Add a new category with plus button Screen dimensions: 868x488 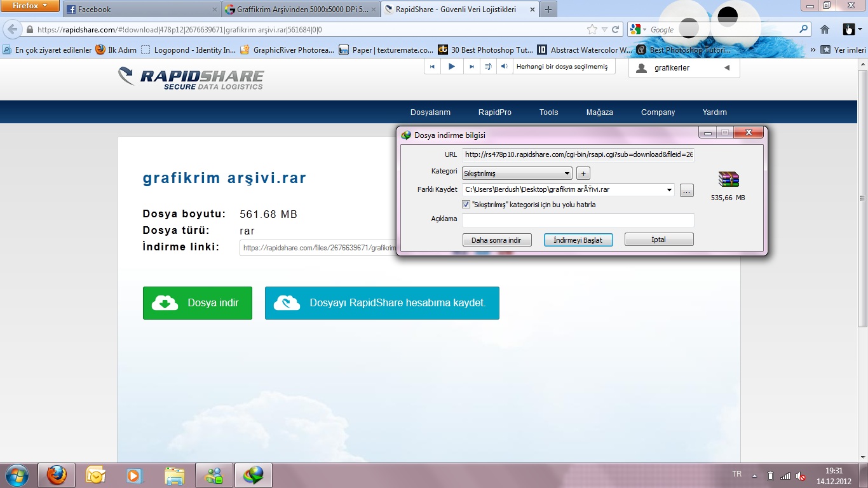pyautogui.click(x=584, y=173)
